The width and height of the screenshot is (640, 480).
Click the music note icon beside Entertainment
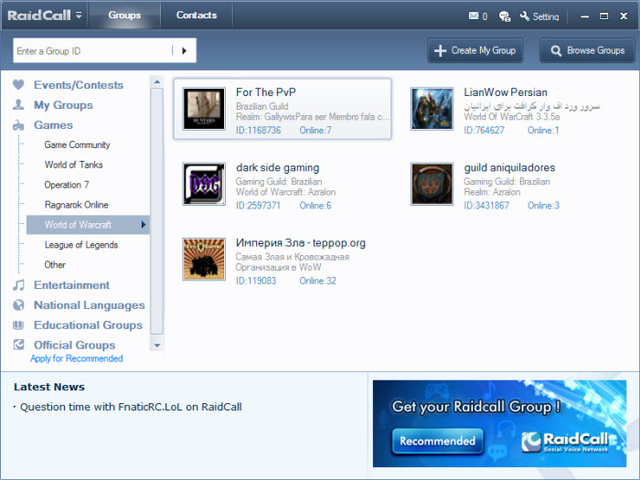click(x=18, y=285)
